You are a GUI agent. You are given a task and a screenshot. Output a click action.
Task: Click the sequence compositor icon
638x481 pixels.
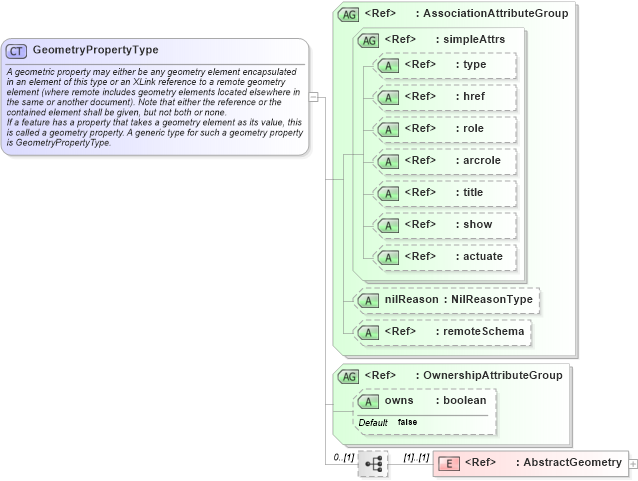373,464
